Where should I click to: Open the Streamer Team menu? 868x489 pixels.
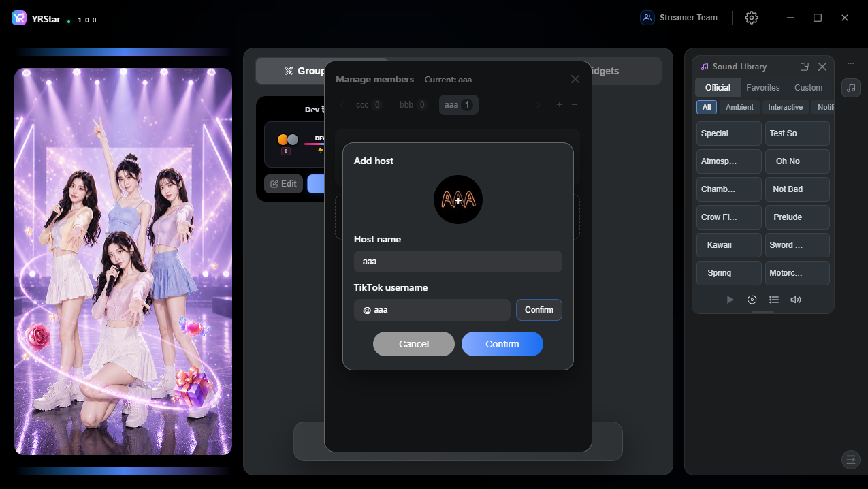coord(679,18)
